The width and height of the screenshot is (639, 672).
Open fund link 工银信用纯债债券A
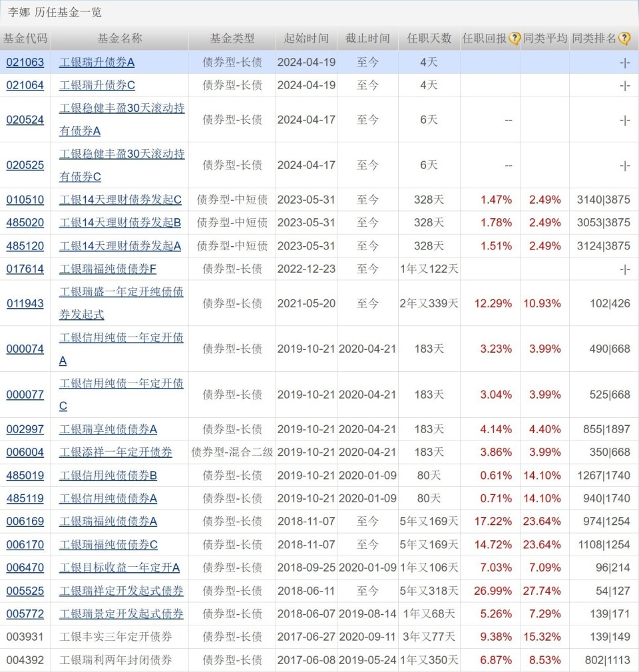pyautogui.click(x=108, y=498)
